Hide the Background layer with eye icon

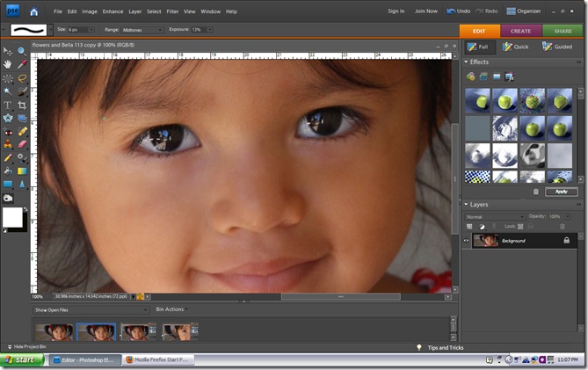pos(467,240)
